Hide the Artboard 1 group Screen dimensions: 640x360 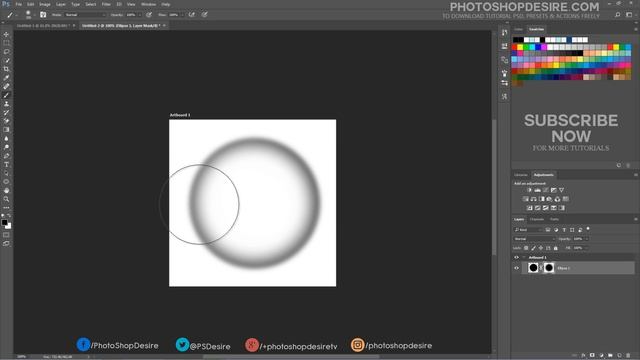pyautogui.click(x=516, y=258)
